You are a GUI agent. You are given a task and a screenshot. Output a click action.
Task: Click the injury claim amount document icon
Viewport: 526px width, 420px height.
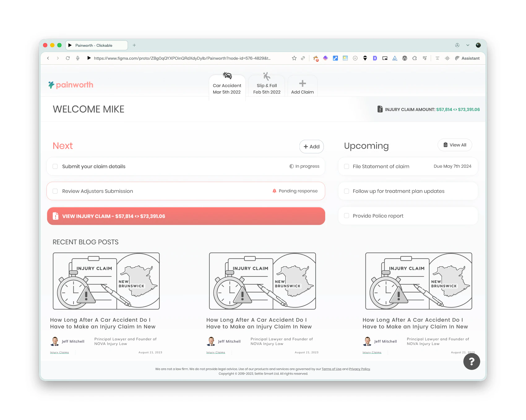click(380, 109)
